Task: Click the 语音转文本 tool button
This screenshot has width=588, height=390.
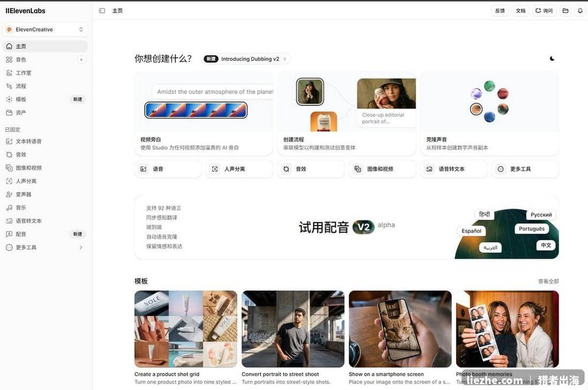Action: pyautogui.click(x=454, y=169)
